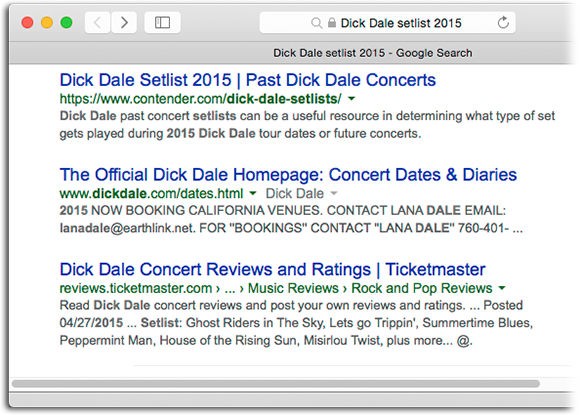Open Dick Dale Concert Reviews Ticketmaster link
The image size is (580, 415).
(x=272, y=269)
